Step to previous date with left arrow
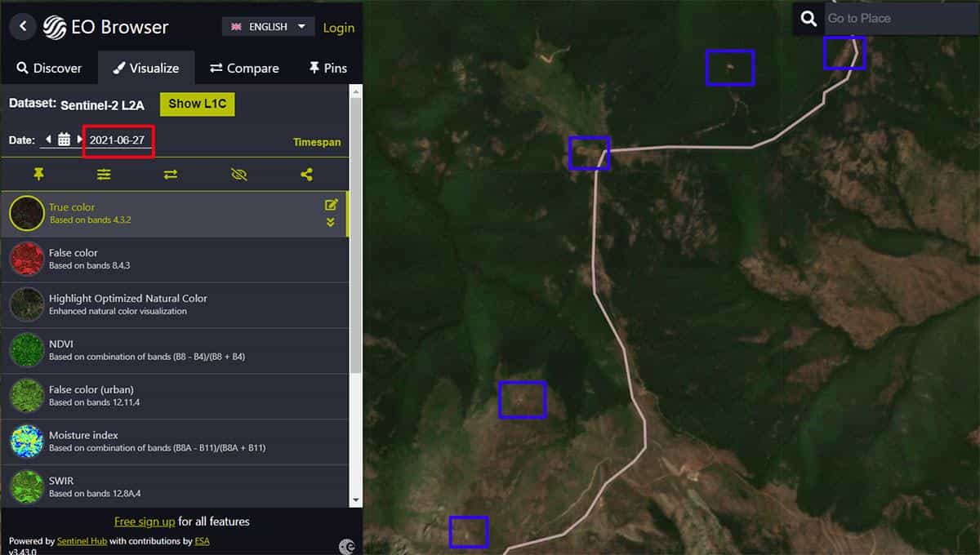 tap(48, 140)
